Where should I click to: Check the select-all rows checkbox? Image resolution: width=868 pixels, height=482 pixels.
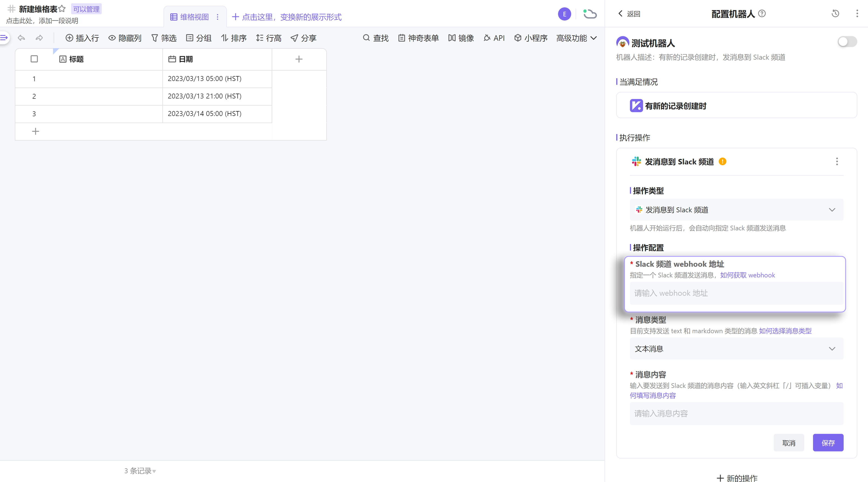click(34, 59)
